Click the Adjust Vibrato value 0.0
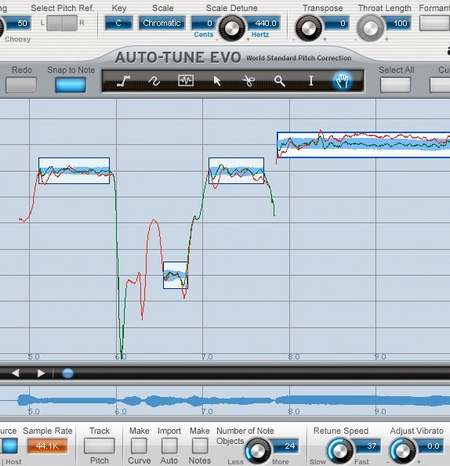450x466 pixels. point(431,446)
